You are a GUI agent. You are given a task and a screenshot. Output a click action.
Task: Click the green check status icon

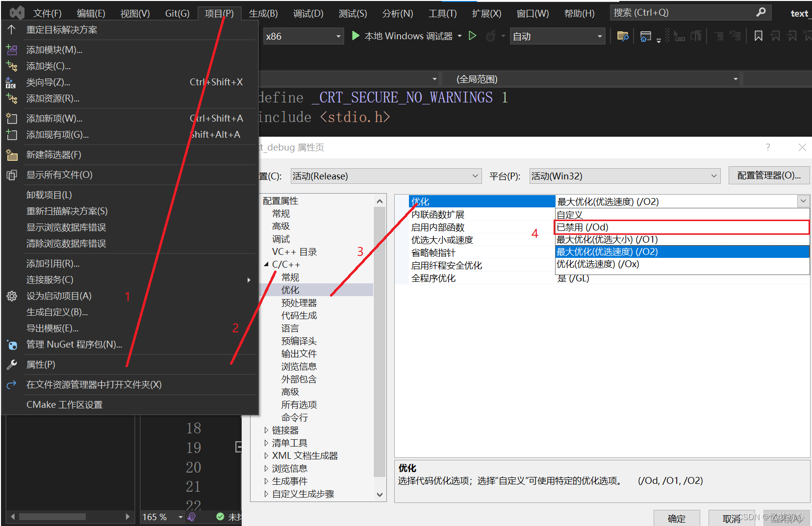(x=220, y=517)
